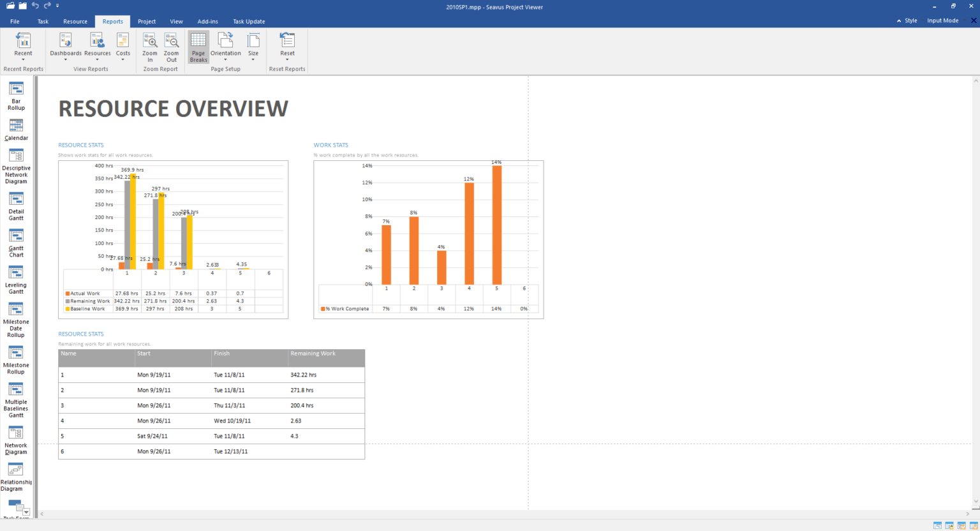Open the Orientation dropdown
The image size is (980, 531).
tap(226, 47)
